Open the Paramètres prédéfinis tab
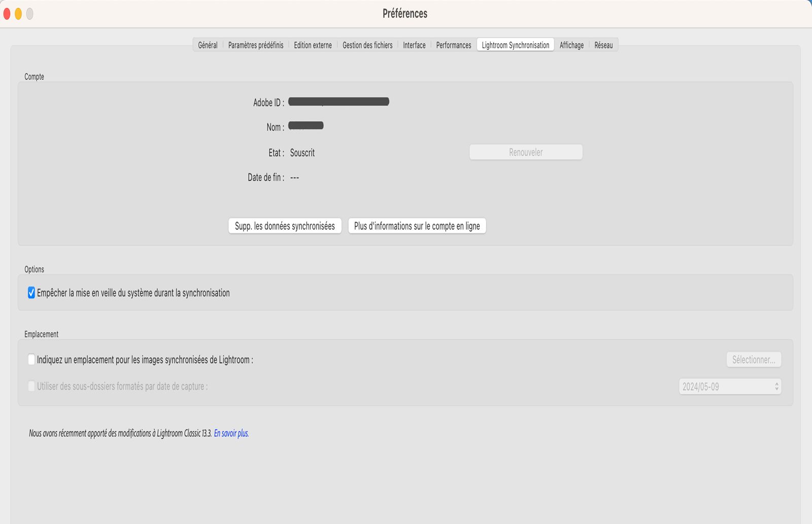The height and width of the screenshot is (524, 812). (x=256, y=45)
